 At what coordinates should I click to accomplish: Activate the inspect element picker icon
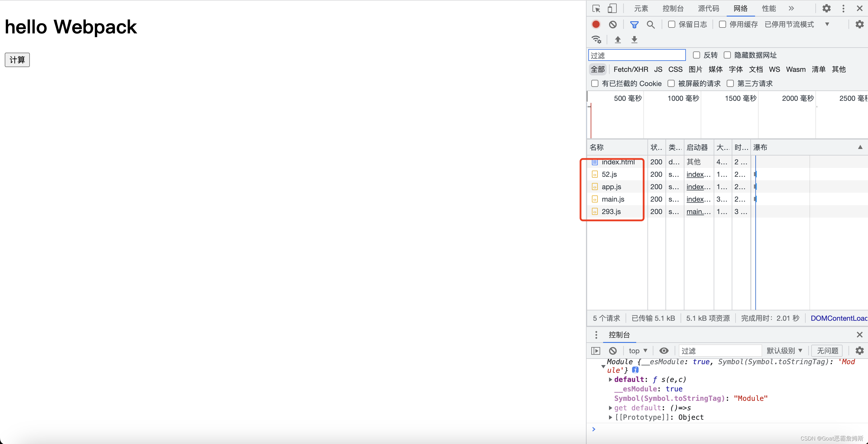(596, 8)
